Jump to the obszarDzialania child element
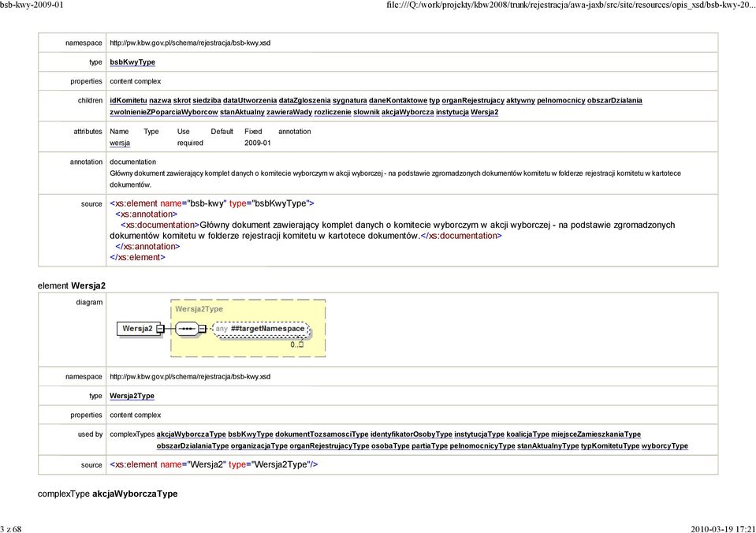 (615, 100)
